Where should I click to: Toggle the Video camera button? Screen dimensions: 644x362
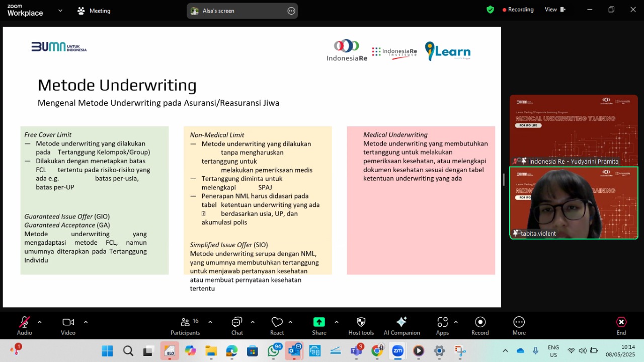(68, 325)
